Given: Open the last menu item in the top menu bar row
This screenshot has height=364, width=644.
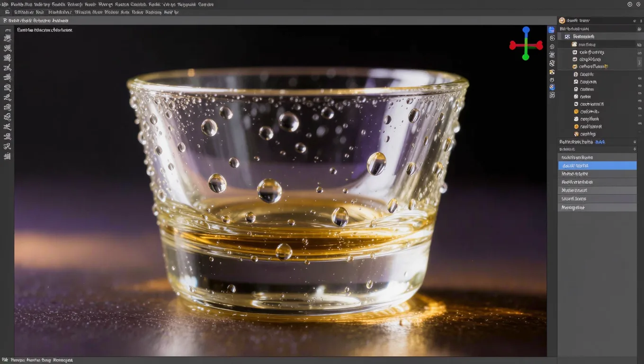Looking at the screenshot, I should 206,4.
